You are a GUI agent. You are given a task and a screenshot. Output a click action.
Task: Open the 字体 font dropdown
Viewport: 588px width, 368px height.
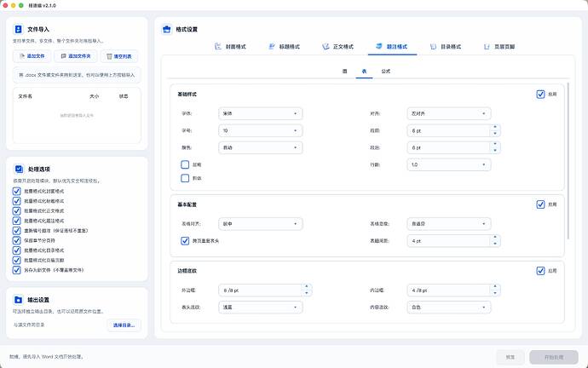point(260,113)
